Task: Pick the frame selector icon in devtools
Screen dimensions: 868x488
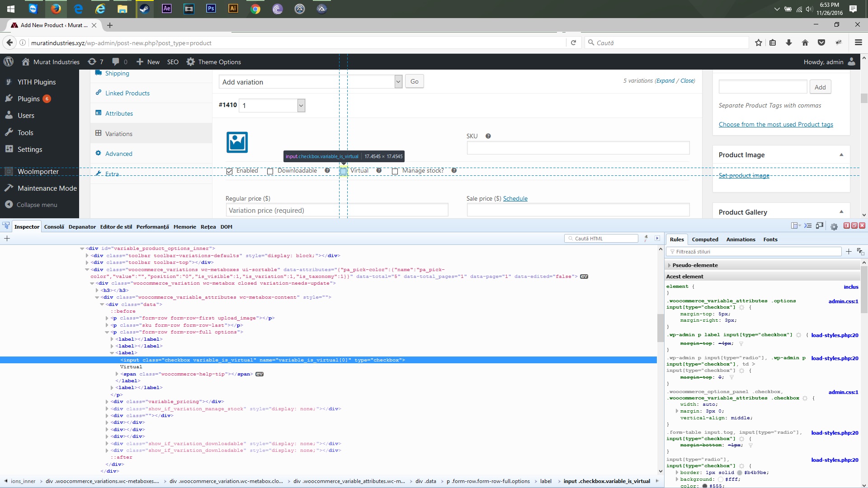Action: [x=795, y=226]
